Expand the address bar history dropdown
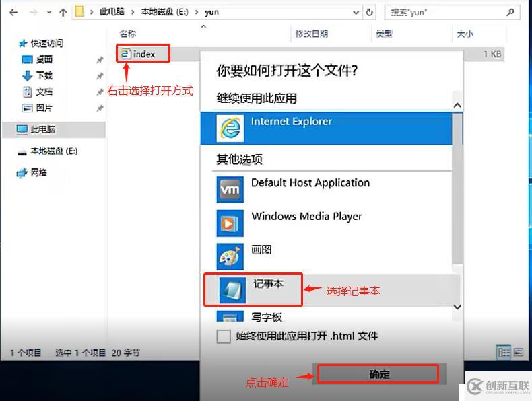The image size is (532, 401). coord(356,13)
